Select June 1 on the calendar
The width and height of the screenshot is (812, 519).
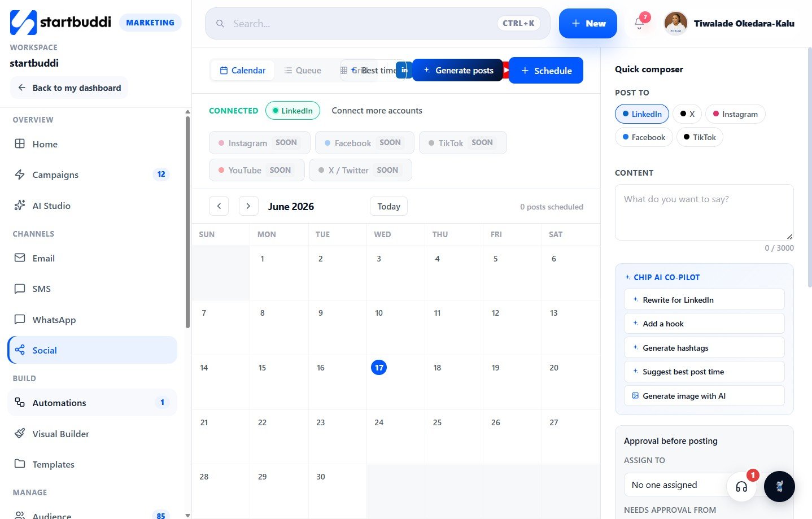[x=279, y=273]
